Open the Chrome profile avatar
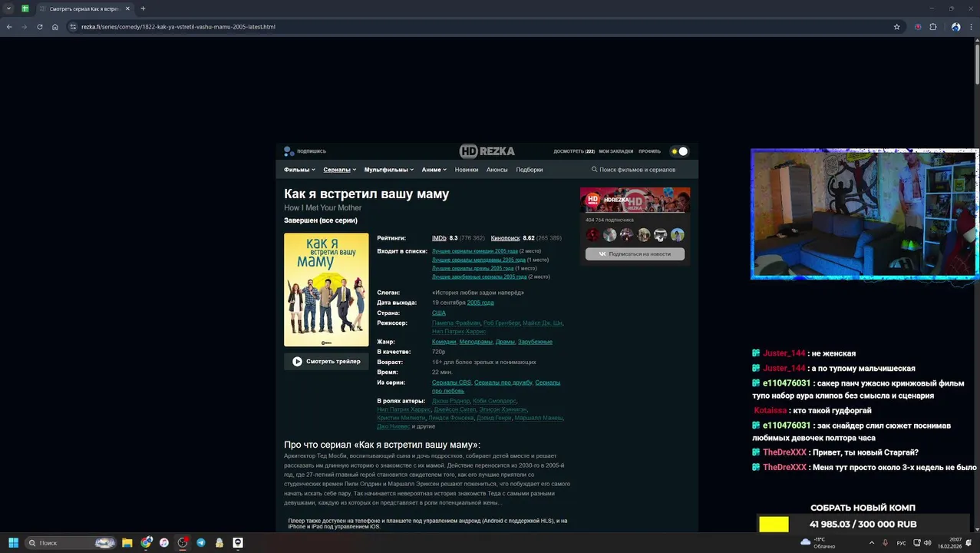Viewport: 980px width, 553px height. pyautogui.click(x=955, y=27)
